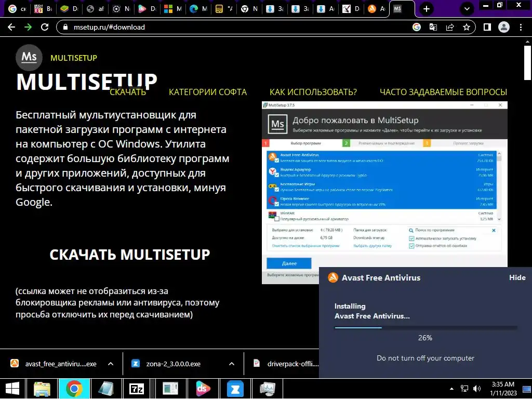Click the network tray icon
The image size is (532, 399).
(464, 389)
